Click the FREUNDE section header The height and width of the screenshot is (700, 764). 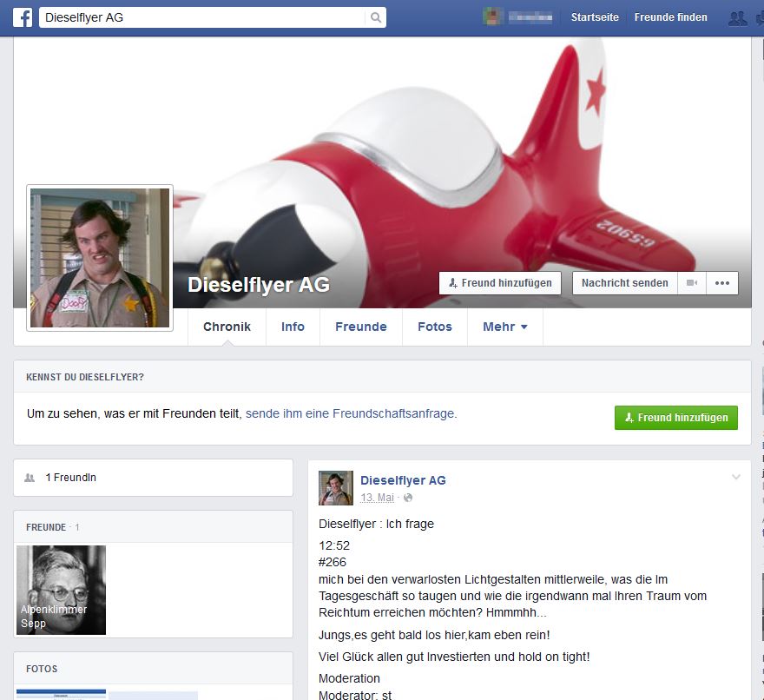click(46, 527)
